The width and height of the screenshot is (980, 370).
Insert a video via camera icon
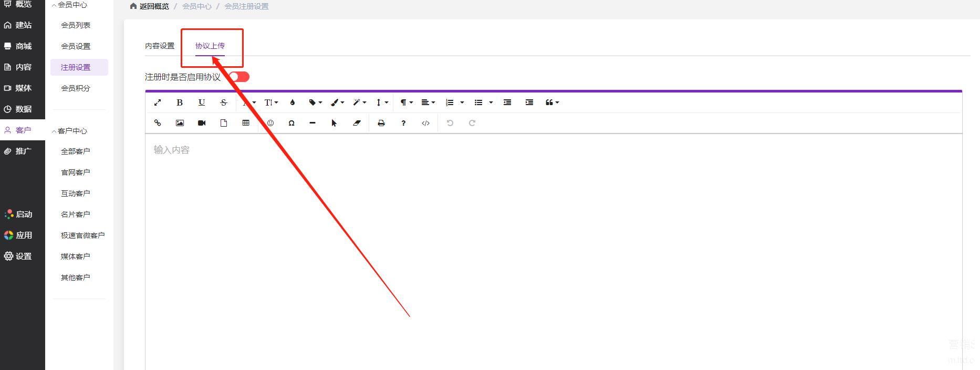(202, 123)
